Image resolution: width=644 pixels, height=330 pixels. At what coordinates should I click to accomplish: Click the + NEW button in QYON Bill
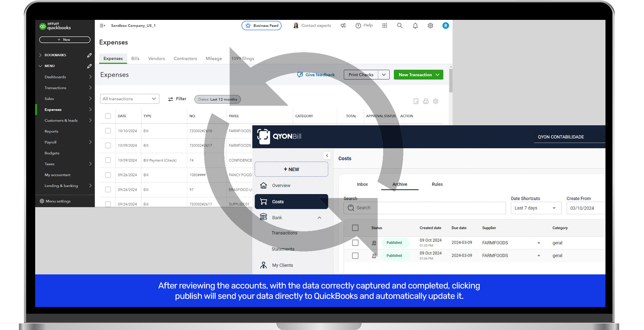tap(291, 169)
